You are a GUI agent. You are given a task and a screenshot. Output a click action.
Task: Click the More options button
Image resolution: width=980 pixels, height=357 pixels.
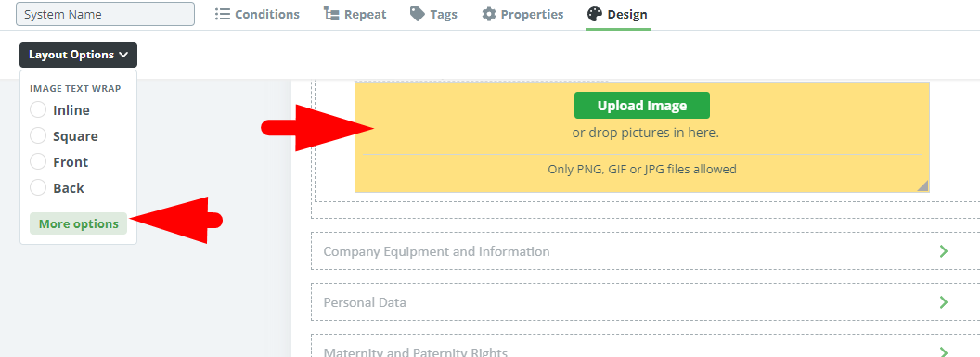point(78,223)
